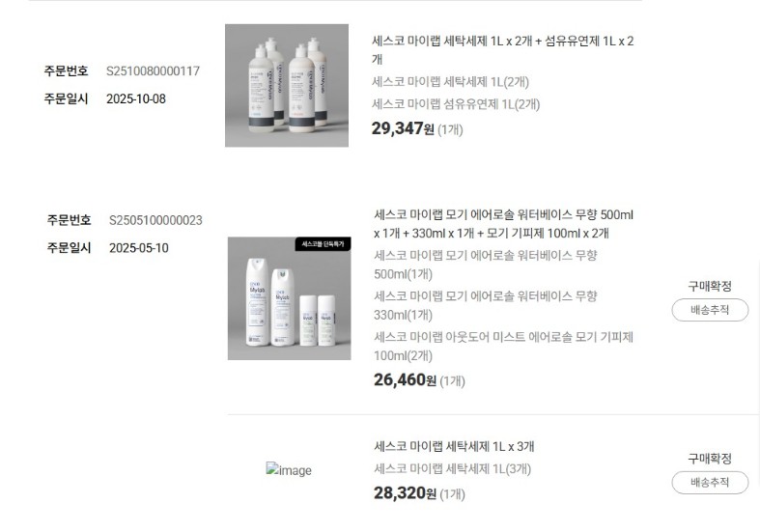Screen dimensions: 760x532
Task: Open 모기 에어로솔 워터베이스 무향 500ml product title
Action: click(x=503, y=224)
